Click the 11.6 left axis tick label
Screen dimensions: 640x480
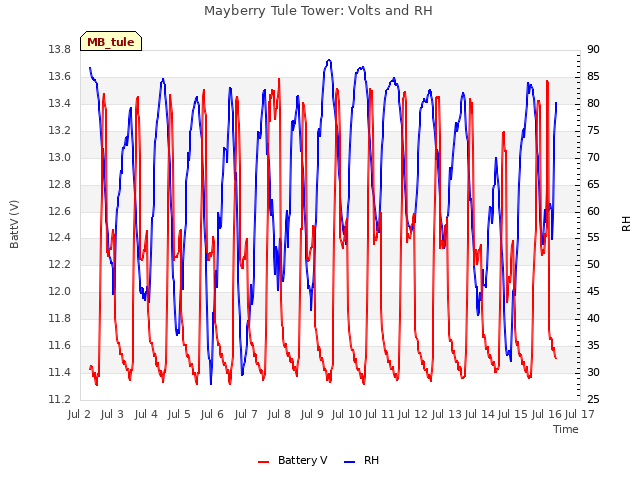(x=59, y=345)
